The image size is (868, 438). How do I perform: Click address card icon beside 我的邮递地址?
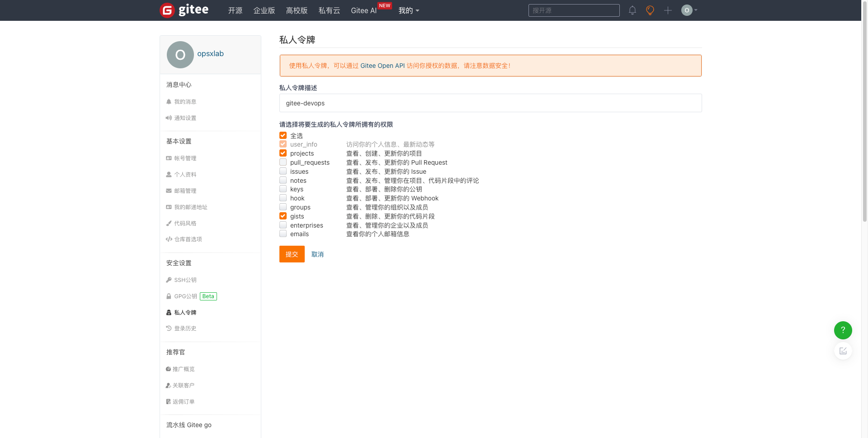[169, 207]
